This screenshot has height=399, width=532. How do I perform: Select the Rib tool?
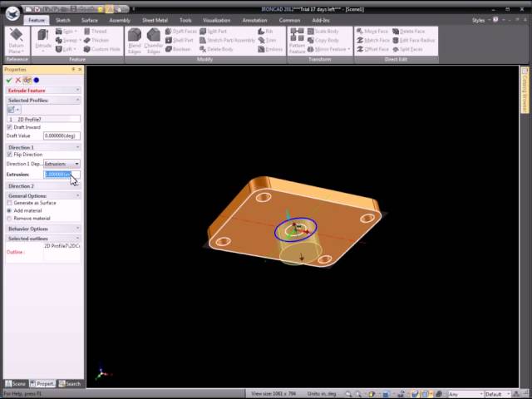pos(265,32)
